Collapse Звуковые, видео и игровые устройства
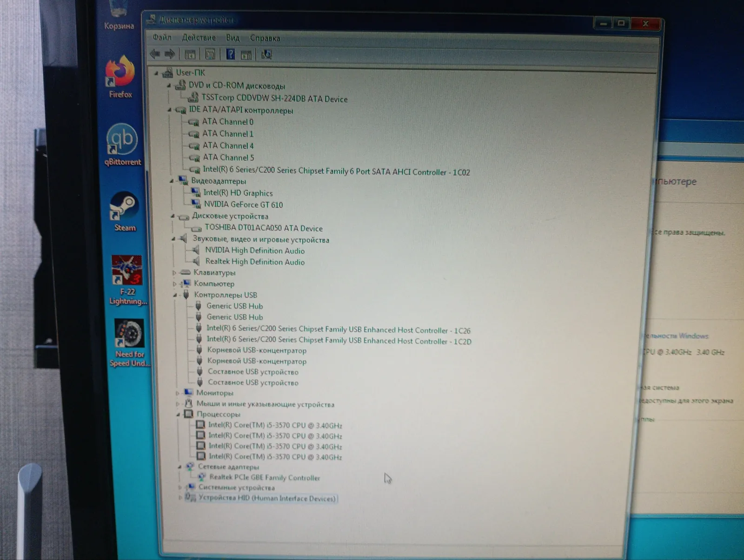The image size is (744, 560). coord(173,239)
